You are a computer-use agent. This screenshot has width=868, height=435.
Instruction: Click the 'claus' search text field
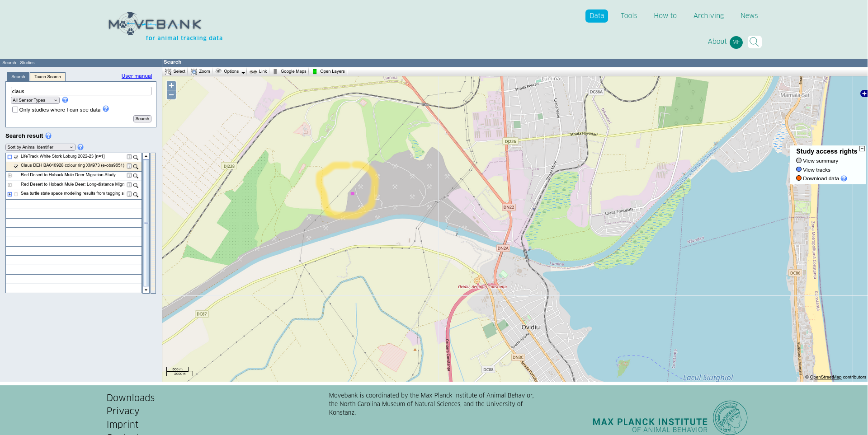[81, 91]
